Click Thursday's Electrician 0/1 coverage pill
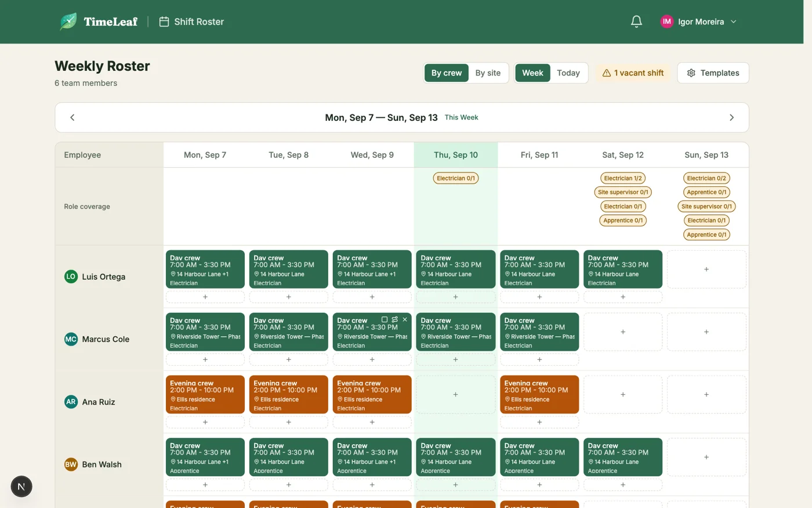 456,178
